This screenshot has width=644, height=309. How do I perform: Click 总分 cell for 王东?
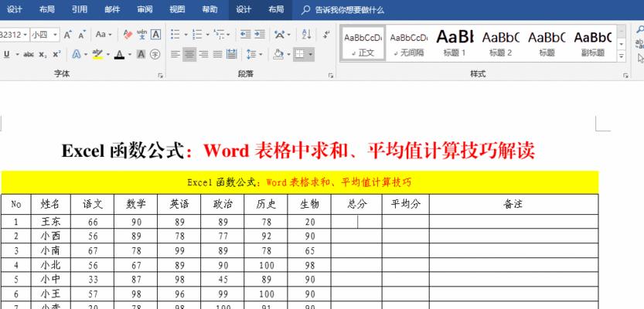(356, 222)
